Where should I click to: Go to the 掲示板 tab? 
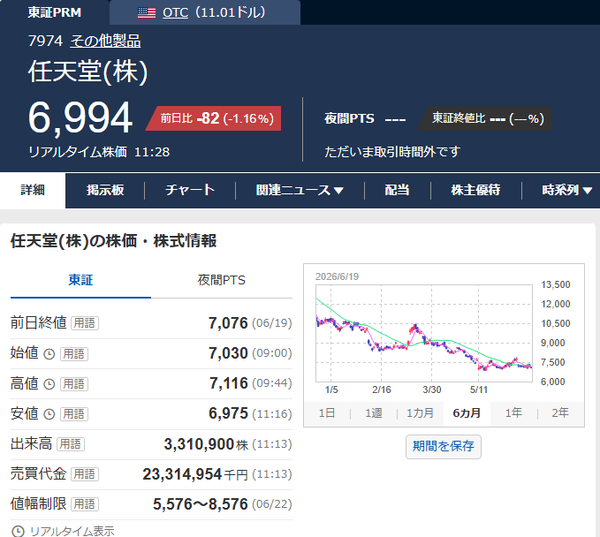pos(105,190)
